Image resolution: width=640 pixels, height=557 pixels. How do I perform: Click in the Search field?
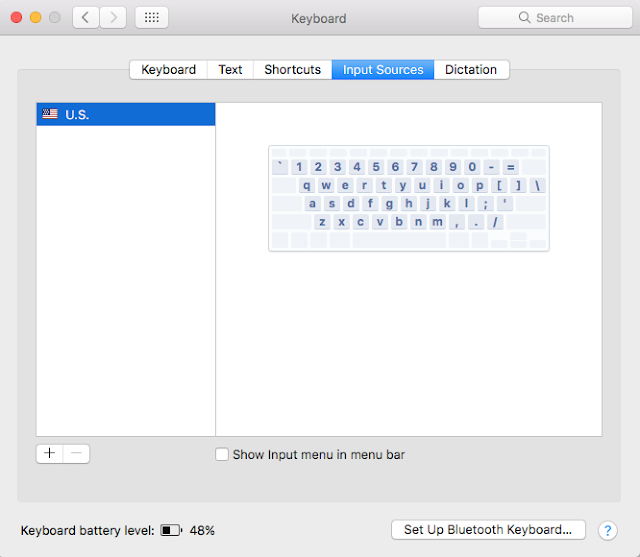(x=555, y=18)
